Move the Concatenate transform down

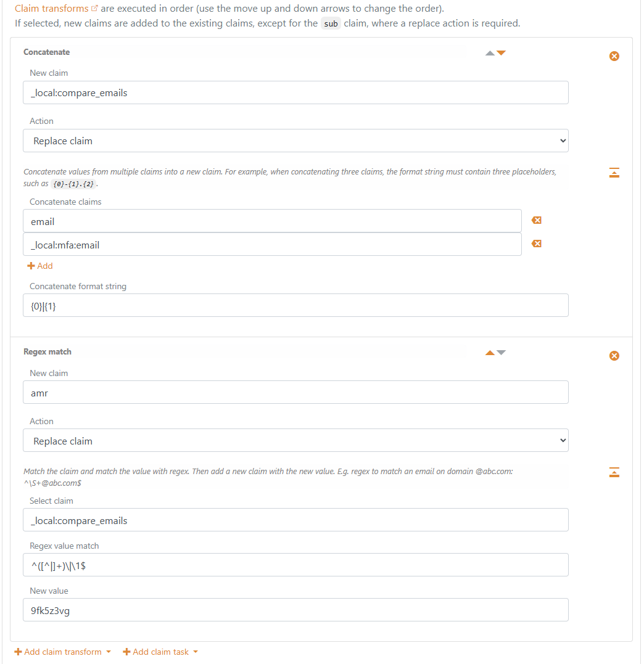point(502,53)
